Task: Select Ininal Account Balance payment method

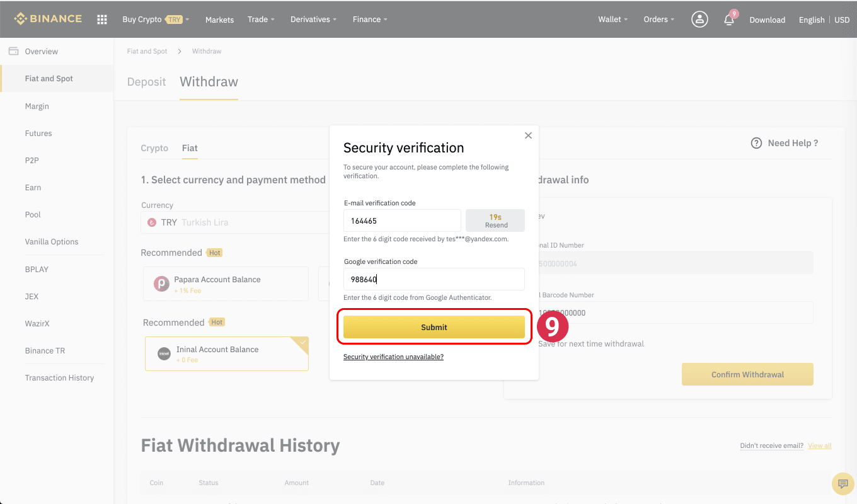Action: [227, 353]
